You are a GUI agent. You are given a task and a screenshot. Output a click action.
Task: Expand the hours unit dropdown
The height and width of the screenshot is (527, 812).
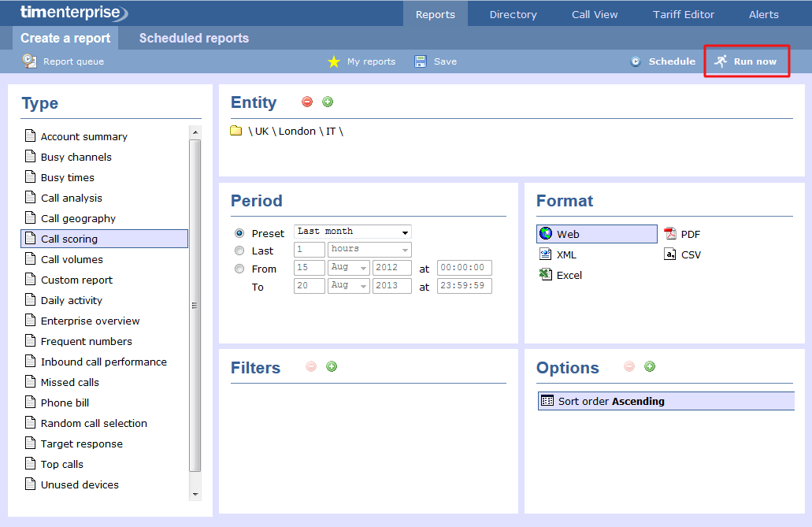point(369,249)
